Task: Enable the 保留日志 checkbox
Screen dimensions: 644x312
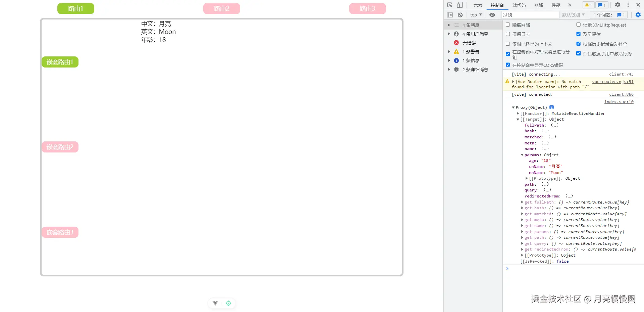Action: (x=508, y=34)
